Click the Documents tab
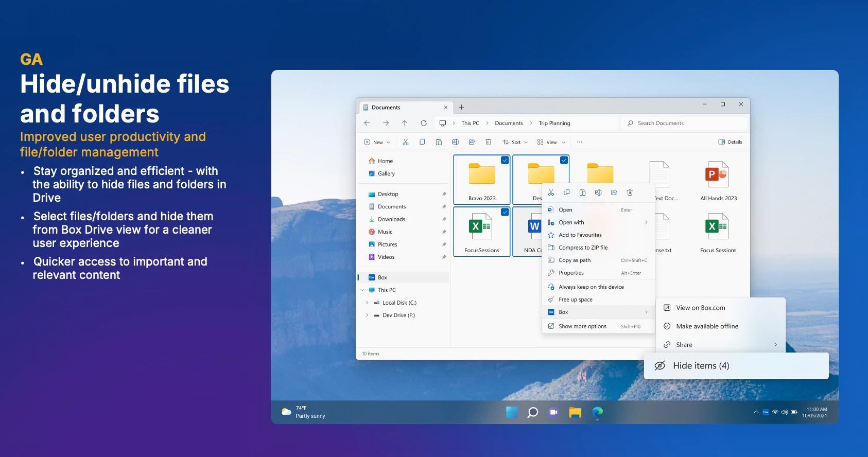868x457 pixels. tap(405, 108)
